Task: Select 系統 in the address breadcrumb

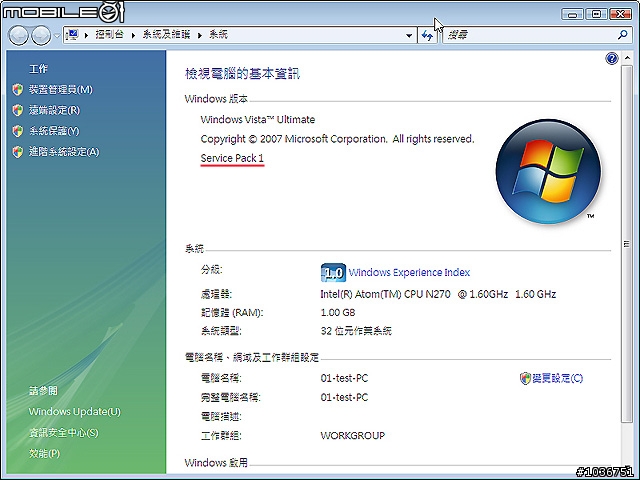Action: (218, 35)
